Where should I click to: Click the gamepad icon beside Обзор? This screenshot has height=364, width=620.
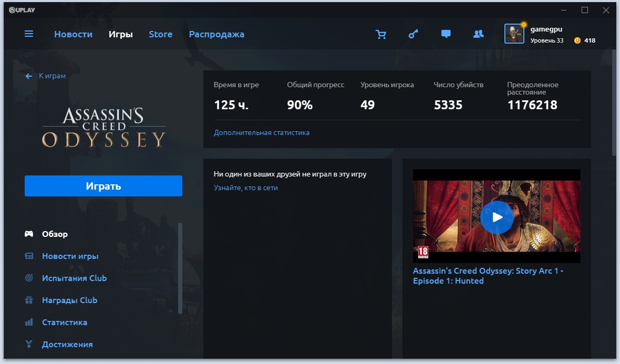(x=29, y=234)
